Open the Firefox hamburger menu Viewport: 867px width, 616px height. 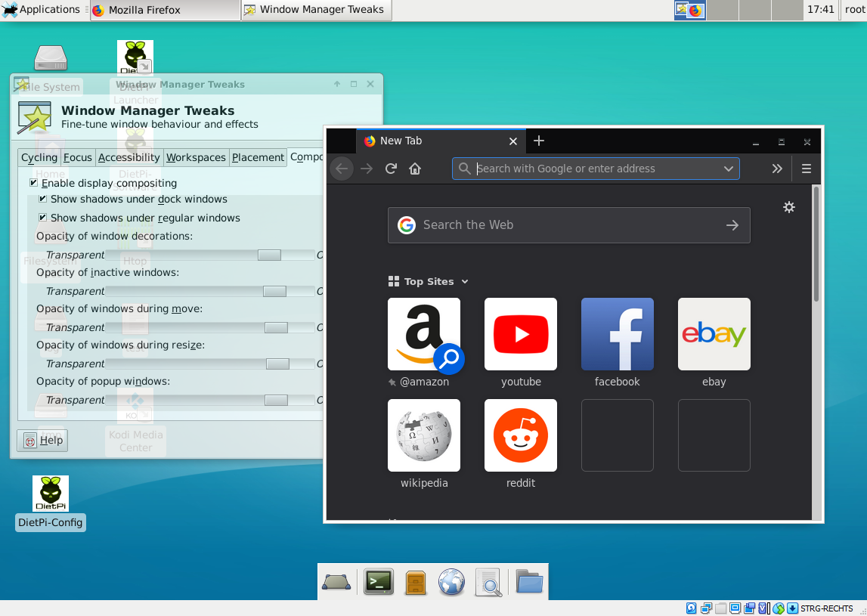pos(807,169)
